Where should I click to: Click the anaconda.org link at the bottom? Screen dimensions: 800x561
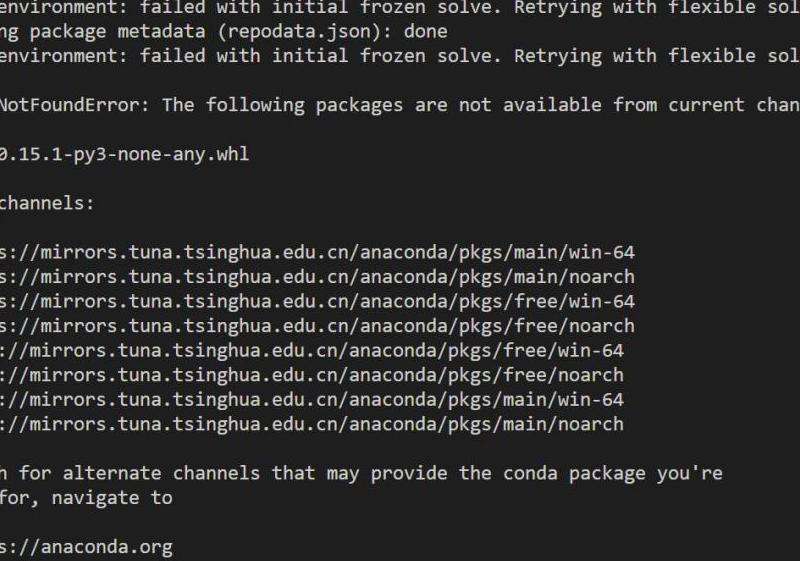[86, 547]
